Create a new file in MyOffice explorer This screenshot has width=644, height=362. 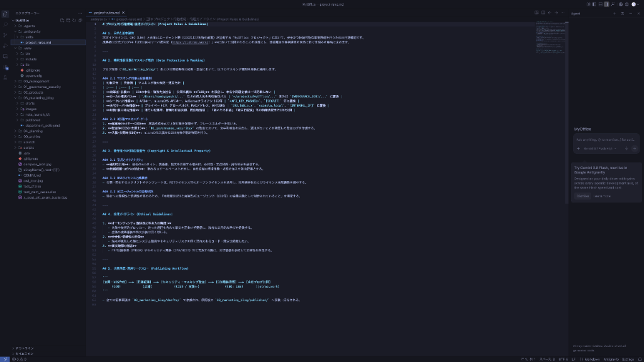pos(62,20)
